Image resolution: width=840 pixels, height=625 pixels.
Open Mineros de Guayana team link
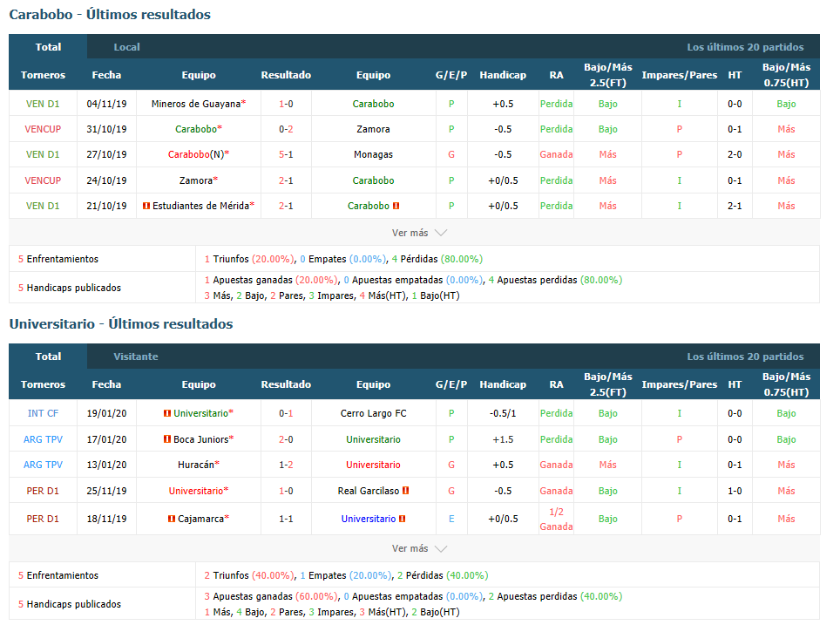(198, 104)
